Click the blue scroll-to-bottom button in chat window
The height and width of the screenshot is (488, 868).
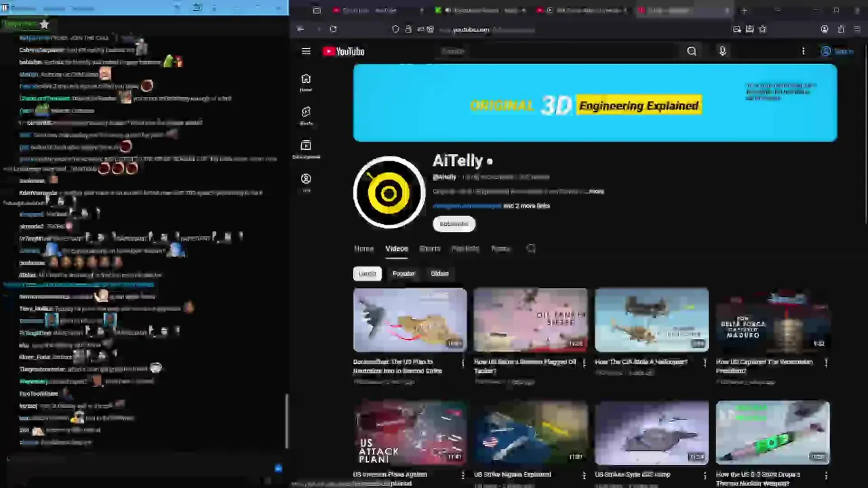[x=278, y=468]
